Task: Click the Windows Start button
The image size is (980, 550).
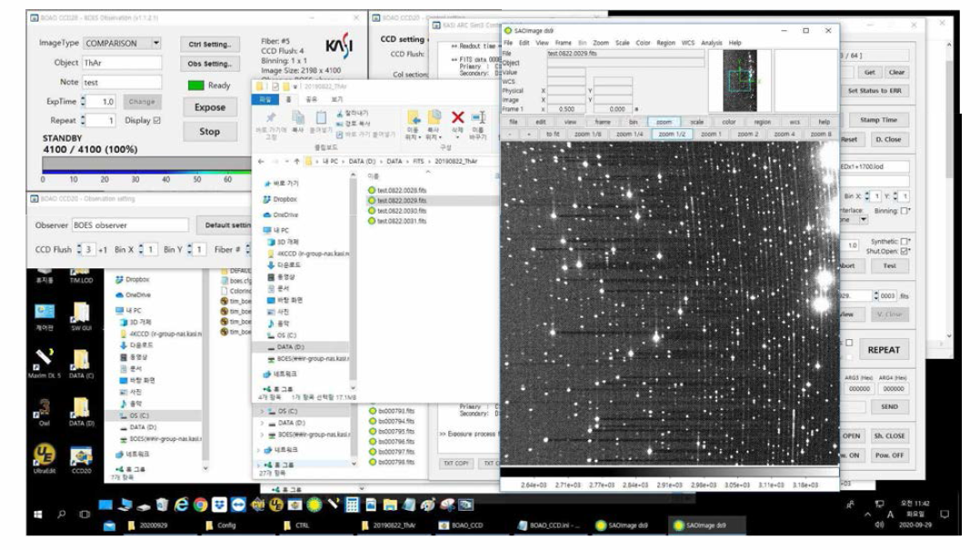Action: (37, 515)
